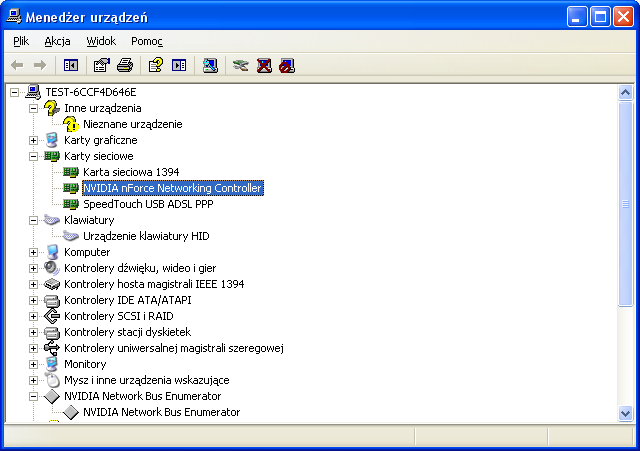
Task: Open the Pomoc menu
Action: coord(147,41)
